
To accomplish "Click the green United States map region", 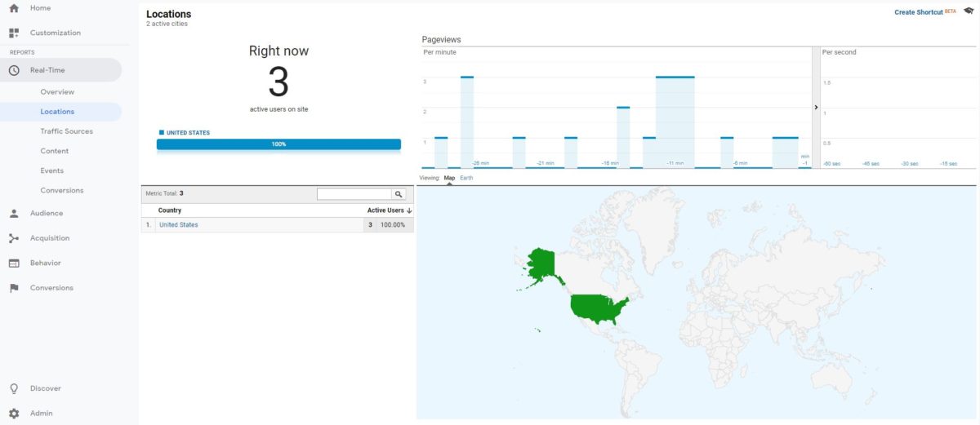I will tap(599, 308).
